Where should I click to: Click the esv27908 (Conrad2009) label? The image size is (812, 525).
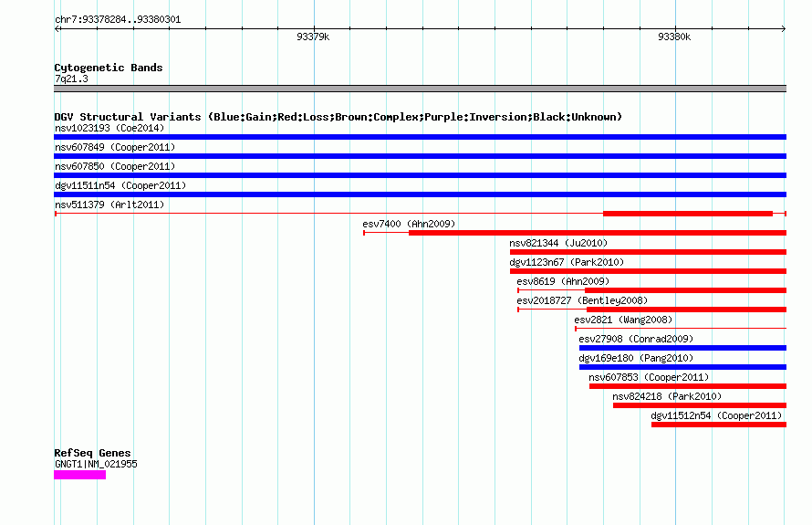tap(636, 339)
